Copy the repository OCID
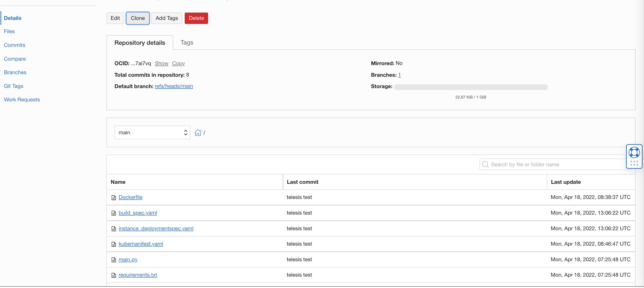The image size is (644, 288). click(178, 63)
